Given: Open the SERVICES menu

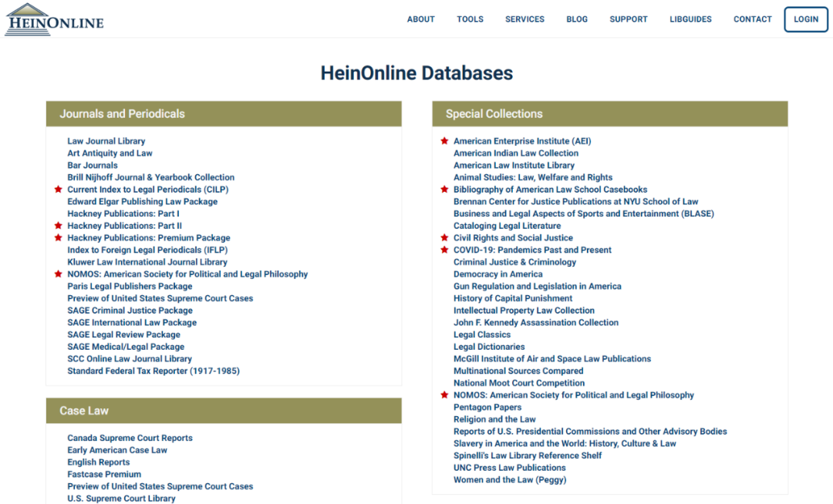Looking at the screenshot, I should (x=525, y=19).
